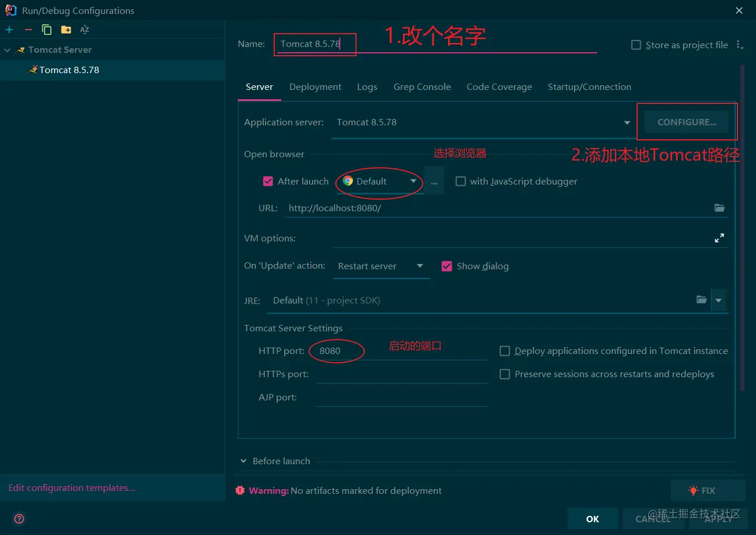Click the APPLY button
Viewport: 756px width, 535px height.
[718, 519]
